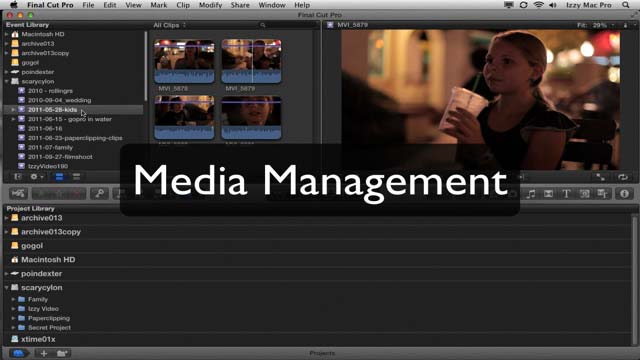Select the MVI_5879 clip thumbnail
The width and height of the screenshot is (640, 360).
(251, 61)
